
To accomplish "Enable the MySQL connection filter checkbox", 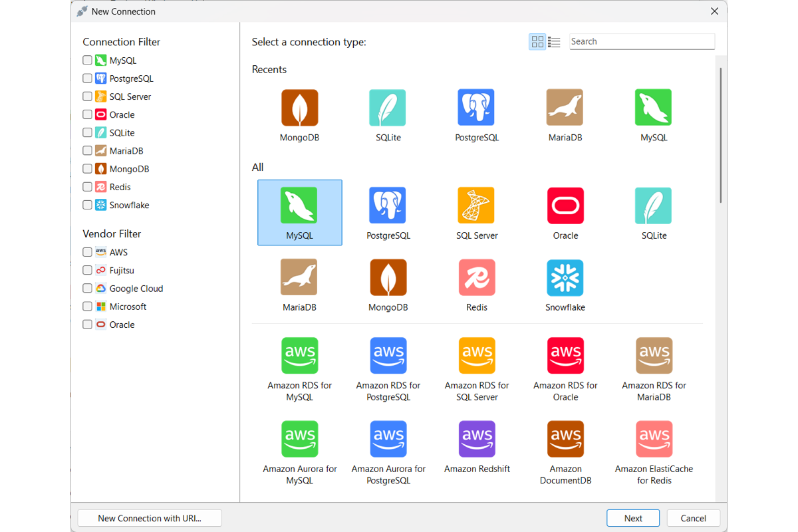I will coord(87,60).
